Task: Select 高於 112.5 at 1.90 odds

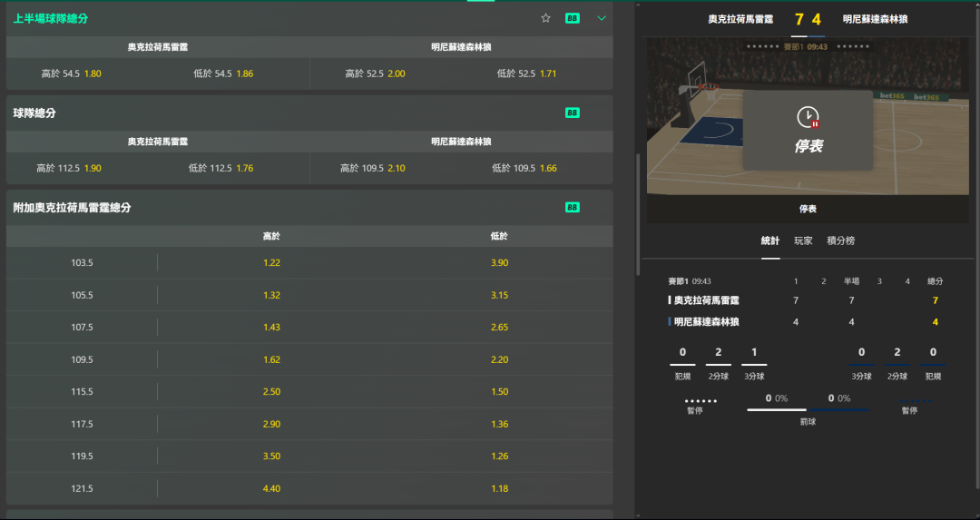Action: [69, 168]
